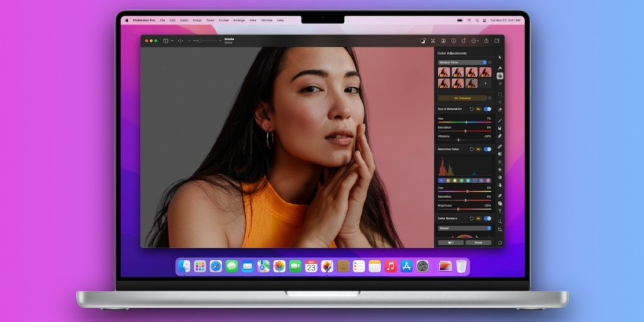Click the Share icon in toolbar
The width and height of the screenshot is (644, 322).
coord(486,41)
